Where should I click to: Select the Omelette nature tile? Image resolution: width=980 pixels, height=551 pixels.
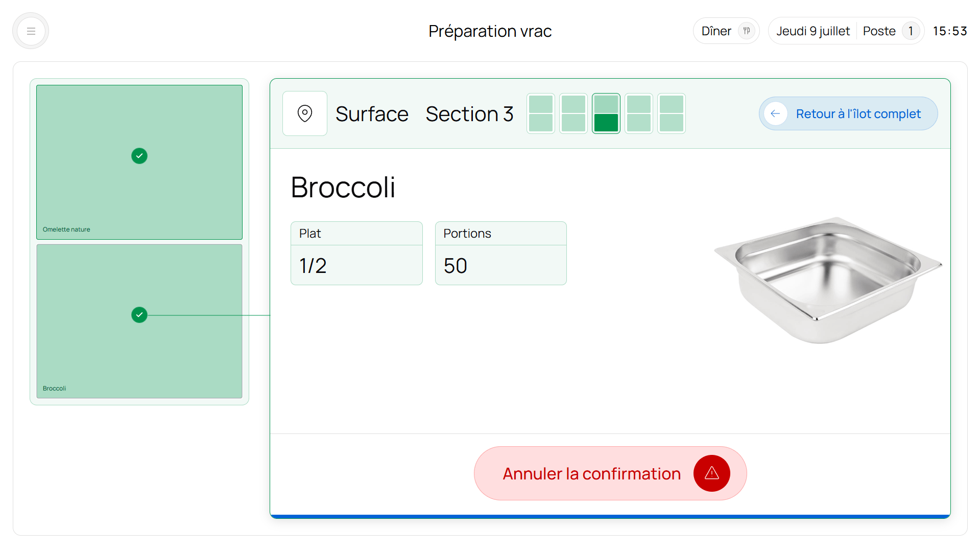point(139,162)
